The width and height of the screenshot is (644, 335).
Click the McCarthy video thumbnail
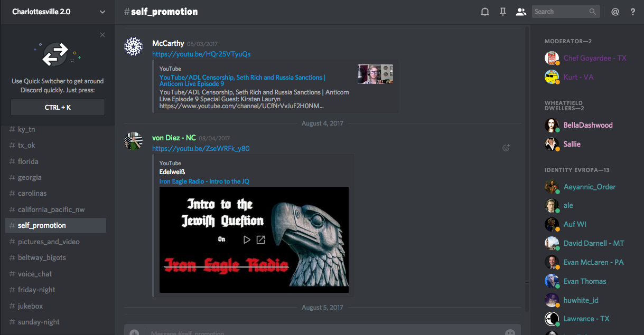coord(375,74)
